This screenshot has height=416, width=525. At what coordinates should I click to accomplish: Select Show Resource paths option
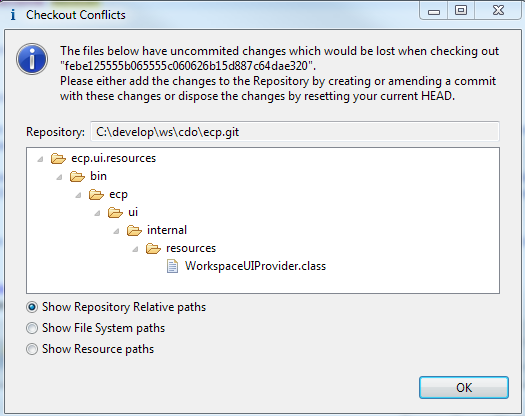tap(32, 349)
